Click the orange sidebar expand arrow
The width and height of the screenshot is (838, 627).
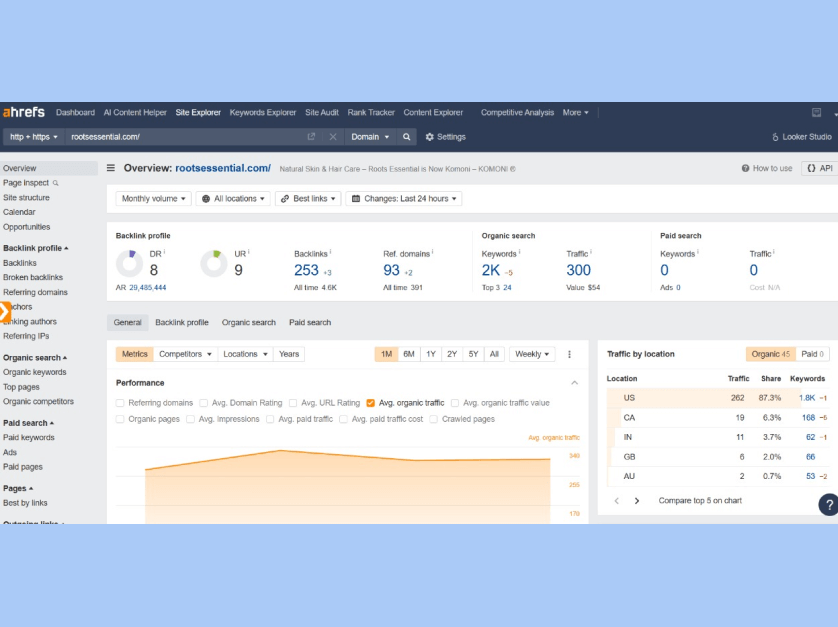(5, 312)
